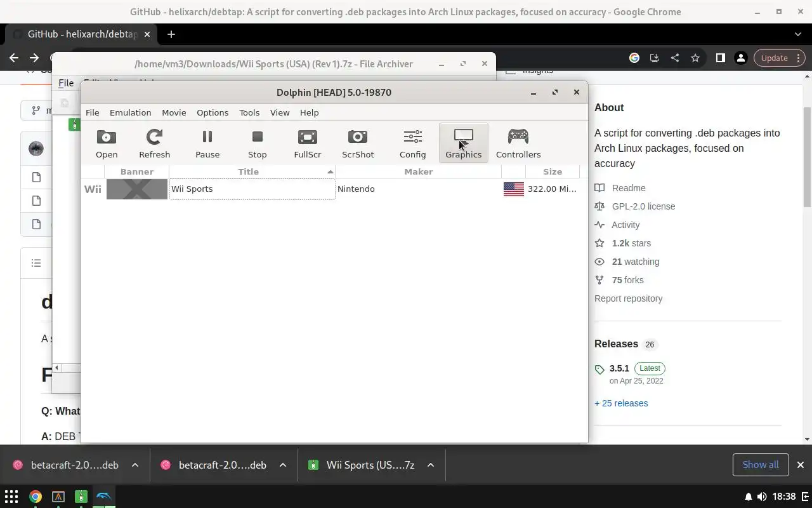Pause emulation with the Pause icon
The height and width of the screenshot is (508, 812).
pos(207,143)
